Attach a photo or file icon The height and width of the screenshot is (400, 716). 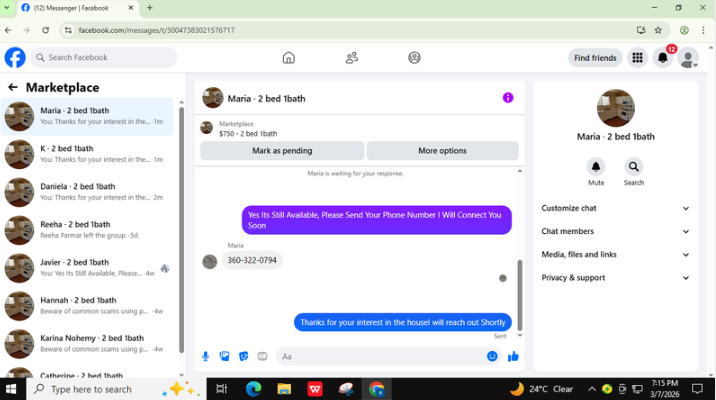point(224,356)
